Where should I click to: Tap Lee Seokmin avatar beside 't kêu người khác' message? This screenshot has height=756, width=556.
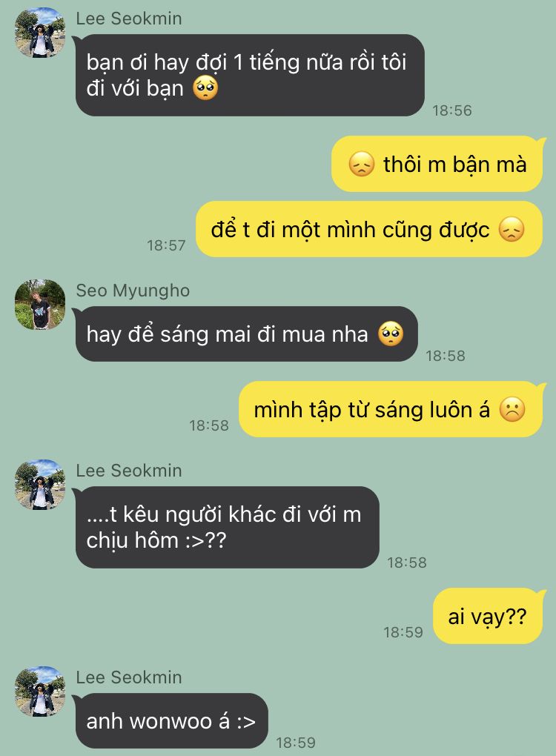[x=39, y=484]
